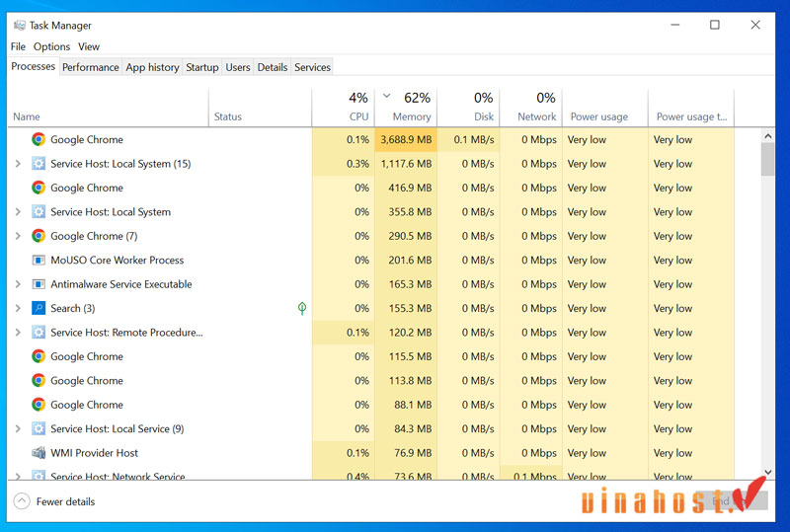Expand Service Host: Local System (15) group
Image resolution: width=790 pixels, height=532 pixels.
[x=18, y=164]
